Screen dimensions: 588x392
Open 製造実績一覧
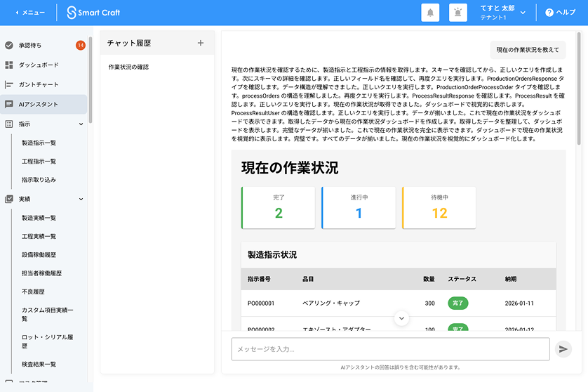pyautogui.click(x=39, y=218)
